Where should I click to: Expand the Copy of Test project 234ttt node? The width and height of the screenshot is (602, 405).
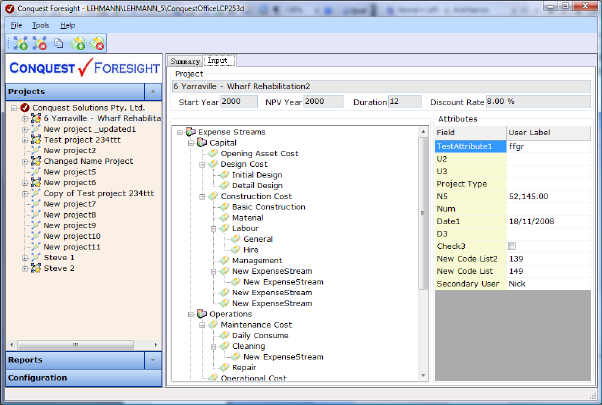(25, 193)
